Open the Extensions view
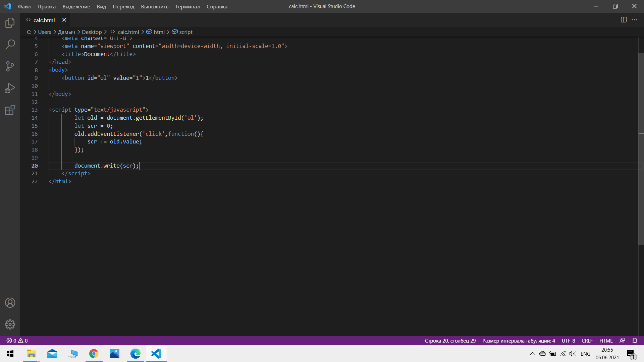 pyautogui.click(x=10, y=110)
